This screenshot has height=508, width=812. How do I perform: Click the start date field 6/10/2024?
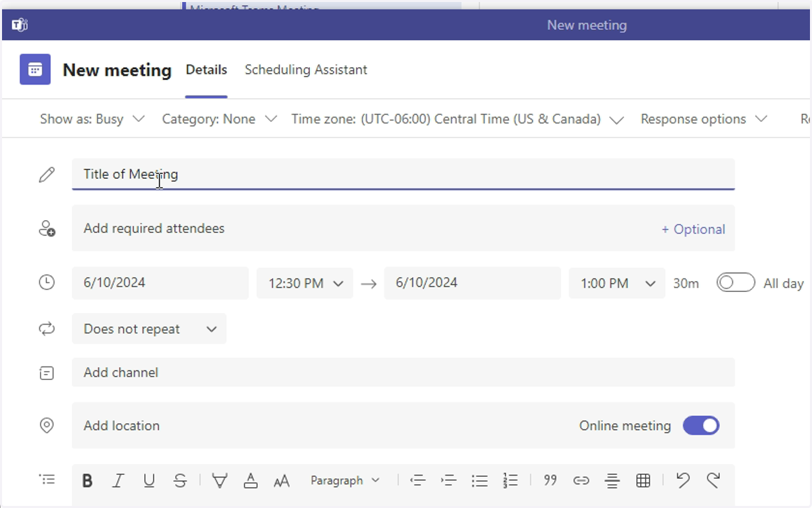tap(160, 282)
